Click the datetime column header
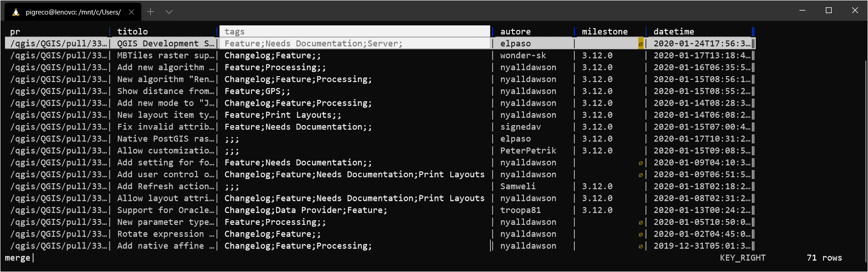This screenshot has height=272, width=868. (x=674, y=31)
